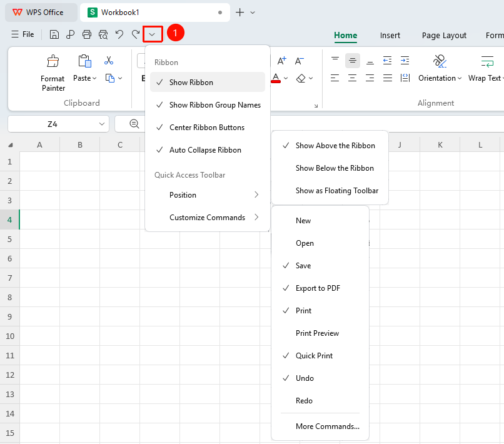
Task: Align text right in the Alignment group
Action: (x=370, y=78)
